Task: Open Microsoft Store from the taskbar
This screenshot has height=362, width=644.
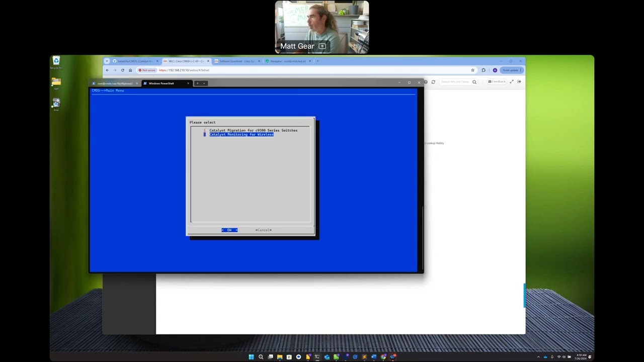Action: (x=289, y=357)
